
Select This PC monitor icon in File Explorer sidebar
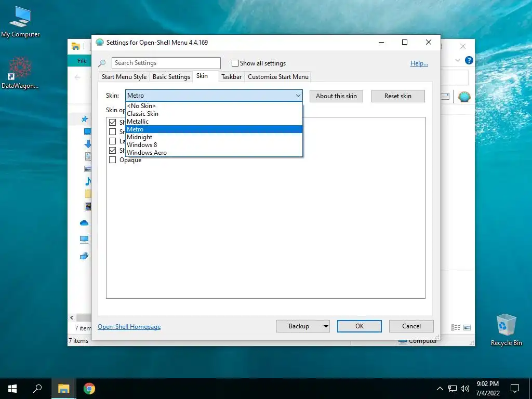(x=84, y=240)
